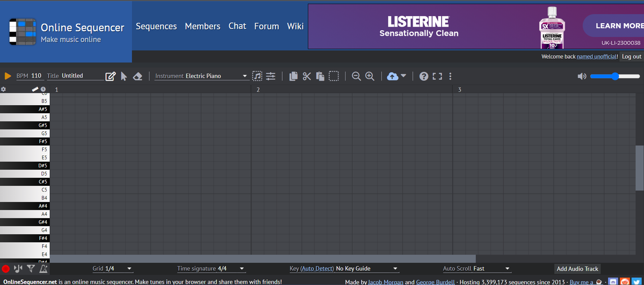The height and width of the screenshot is (285, 644).
Task: Click the clock icon above piano keys
Action: point(43,89)
